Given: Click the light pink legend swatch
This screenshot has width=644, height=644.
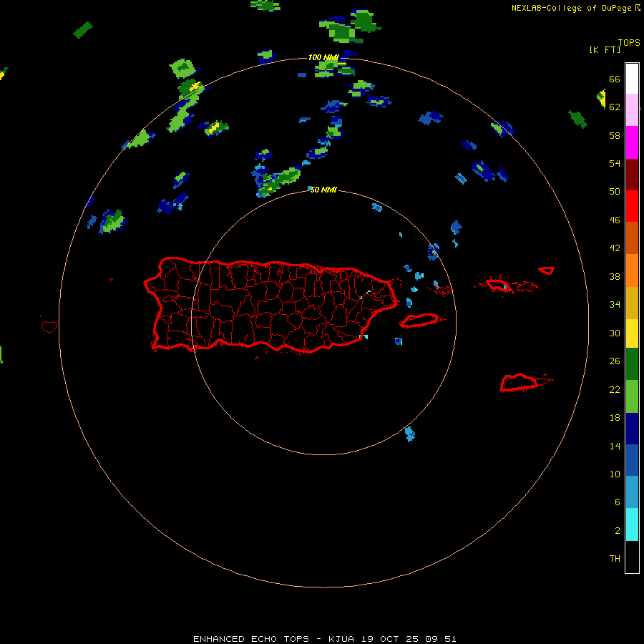Looking at the screenshot, I should click(x=632, y=109).
